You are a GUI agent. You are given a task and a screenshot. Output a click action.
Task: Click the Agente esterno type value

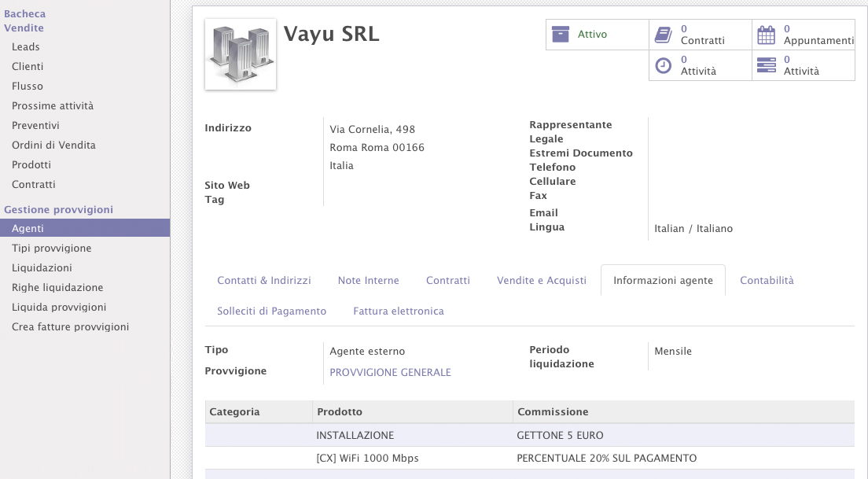point(367,351)
